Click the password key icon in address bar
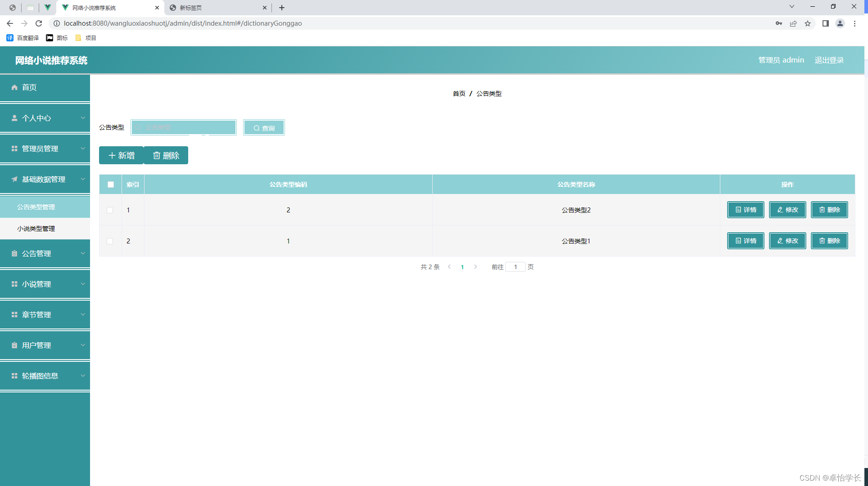The image size is (868, 486). point(779,23)
